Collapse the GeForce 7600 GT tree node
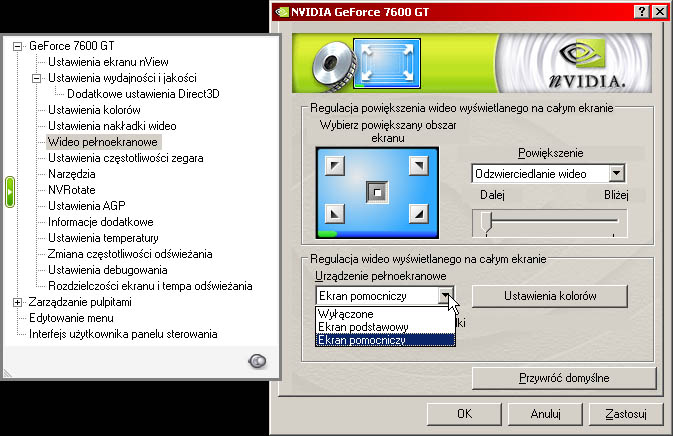 click(x=17, y=46)
